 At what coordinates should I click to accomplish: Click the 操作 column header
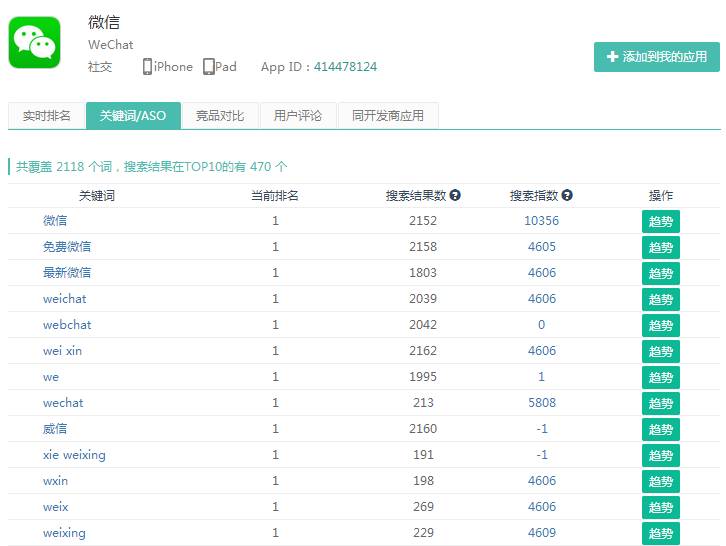pyautogui.click(x=661, y=195)
